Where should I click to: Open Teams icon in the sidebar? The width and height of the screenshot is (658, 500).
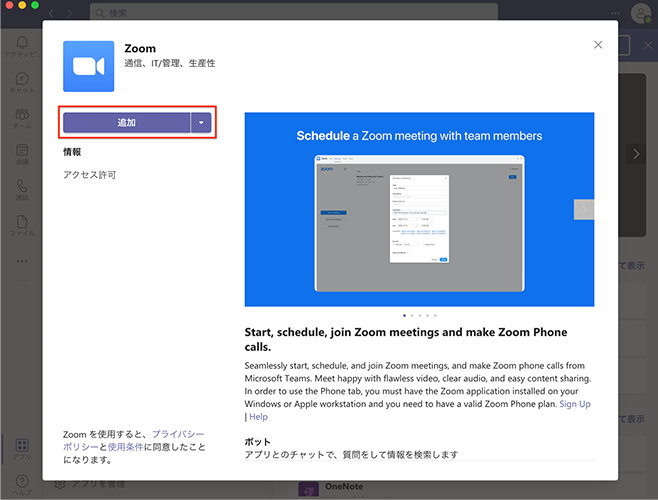[x=22, y=118]
